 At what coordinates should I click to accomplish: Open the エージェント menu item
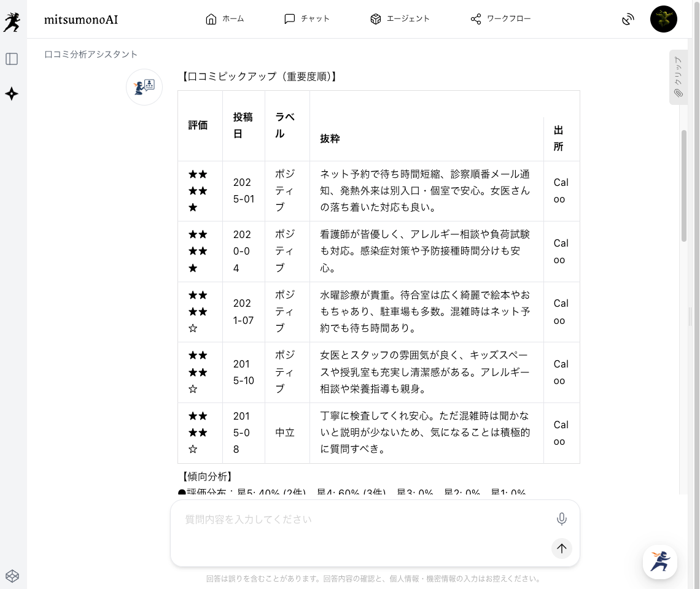coord(400,19)
